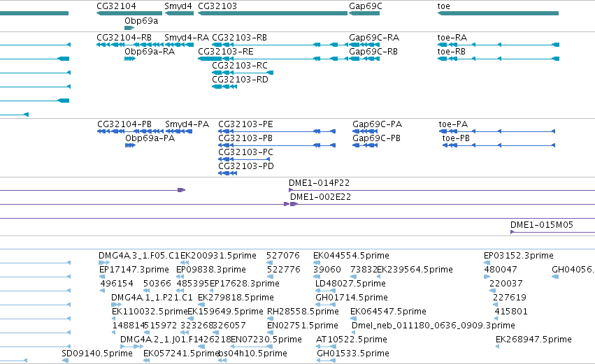The width and height of the screenshot is (595, 364).
Task: Click the LD48027.5prime EST label
Action: click(350, 284)
